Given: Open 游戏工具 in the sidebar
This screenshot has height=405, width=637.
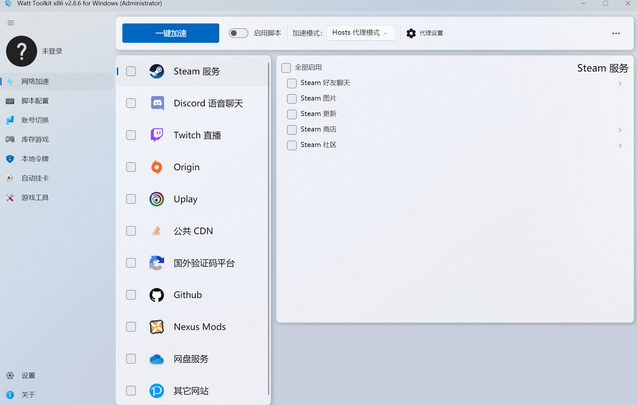Looking at the screenshot, I should click(x=57, y=197).
